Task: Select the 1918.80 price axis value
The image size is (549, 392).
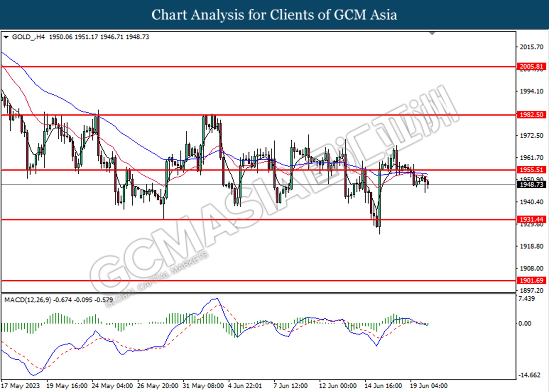Action: (531, 246)
